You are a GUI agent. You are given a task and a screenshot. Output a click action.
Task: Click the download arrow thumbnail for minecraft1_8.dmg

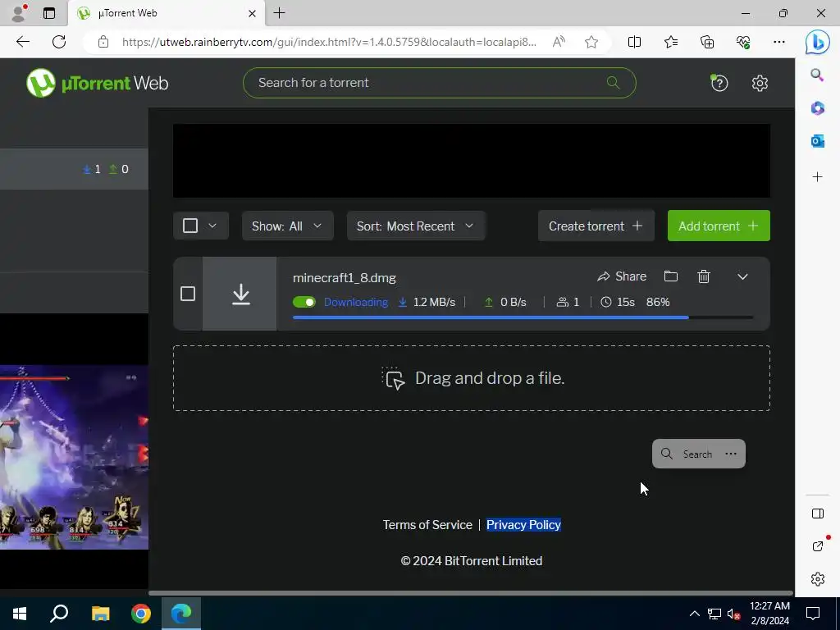[x=240, y=294]
